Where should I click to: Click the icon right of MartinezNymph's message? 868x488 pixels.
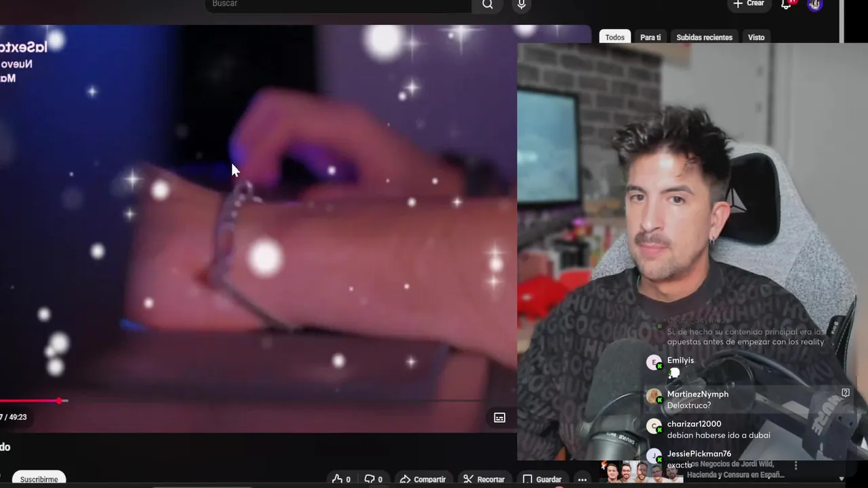[846, 392]
